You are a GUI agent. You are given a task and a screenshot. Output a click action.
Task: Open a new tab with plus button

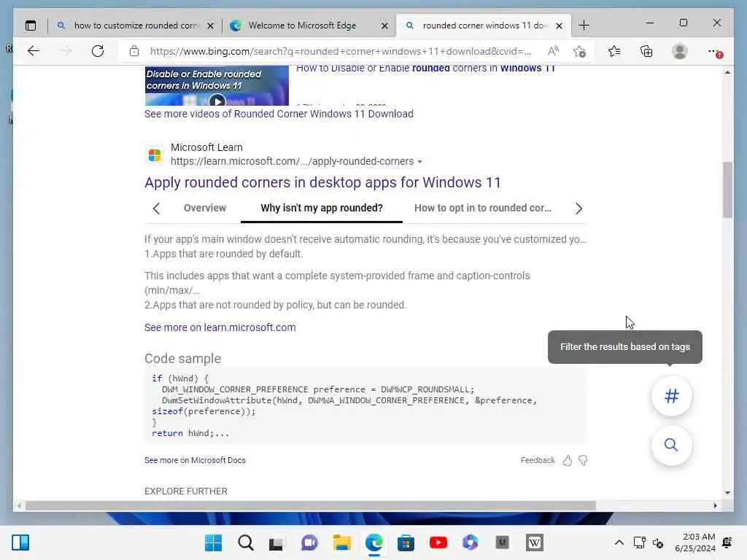(x=584, y=26)
